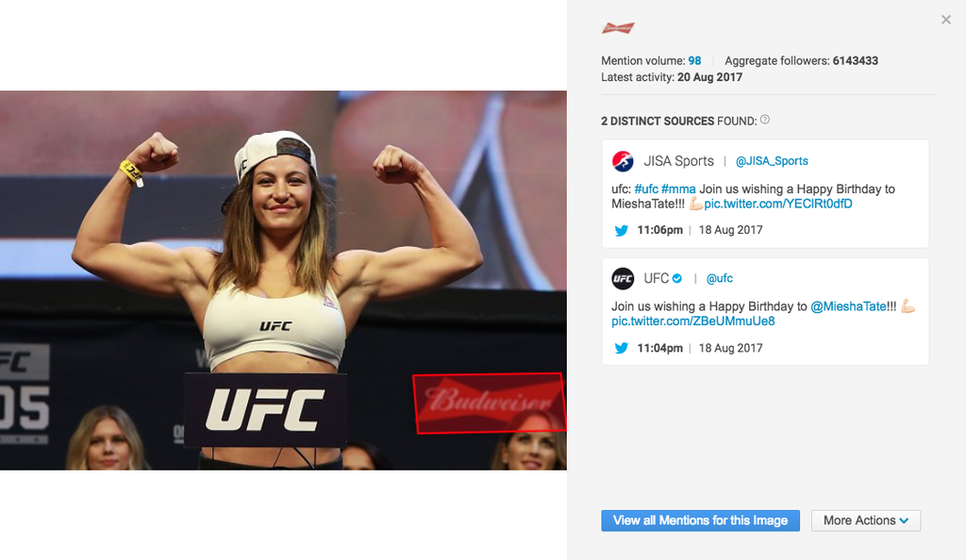The image size is (966, 560).
Task: Open the @JISA_Sports handle link
Action: [x=772, y=161]
